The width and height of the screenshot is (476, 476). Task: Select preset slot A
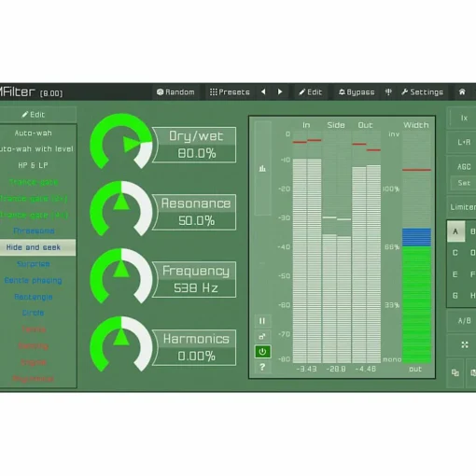coord(455,231)
